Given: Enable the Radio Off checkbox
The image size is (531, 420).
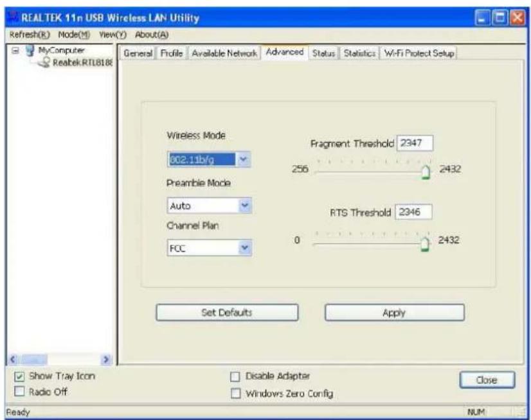Looking at the screenshot, I should 19,392.
